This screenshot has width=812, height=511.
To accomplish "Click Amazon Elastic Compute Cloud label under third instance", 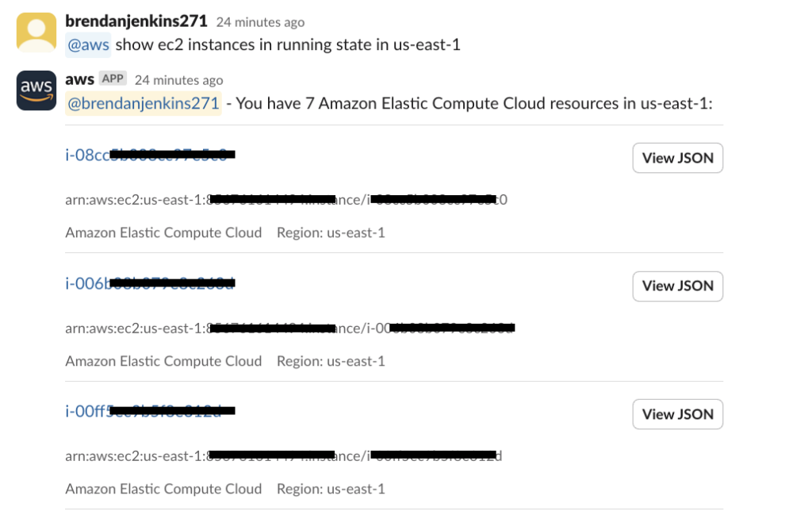I will (163, 489).
